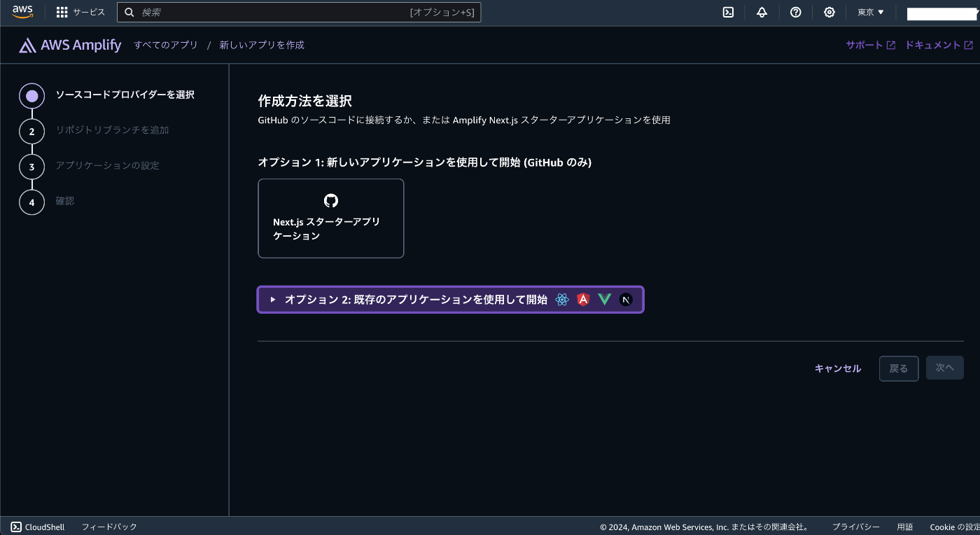This screenshot has height=535, width=980.
Task: Click the キャンセル button
Action: point(837,368)
